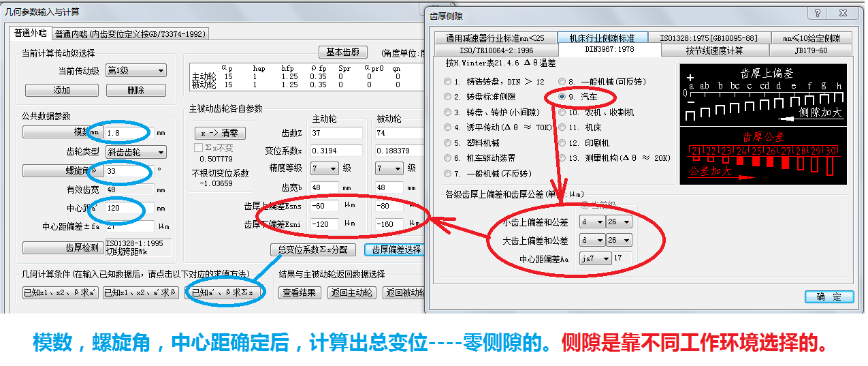Screen dimensions: 868x366
Task: Click the 中心距 input field showing 120
Action: 129,208
